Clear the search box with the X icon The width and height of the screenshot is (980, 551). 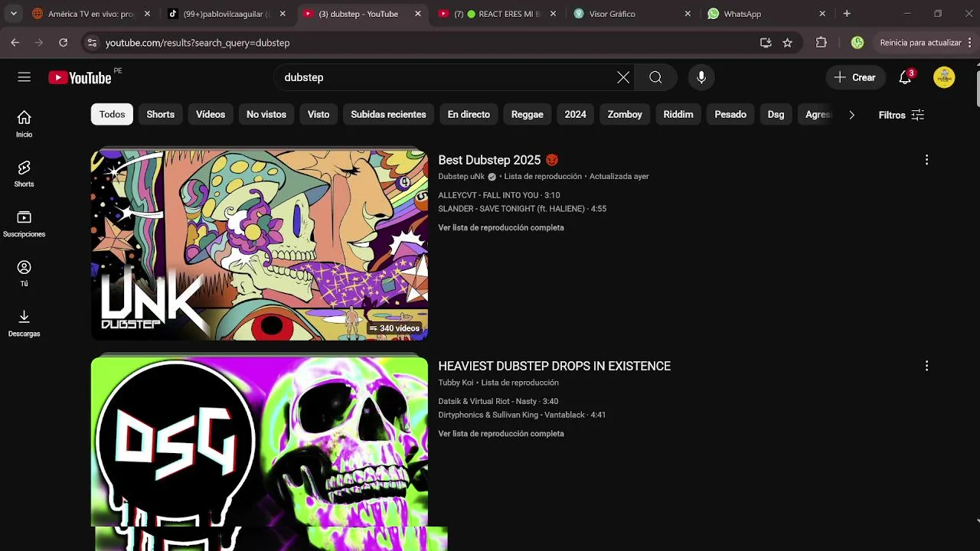click(623, 77)
